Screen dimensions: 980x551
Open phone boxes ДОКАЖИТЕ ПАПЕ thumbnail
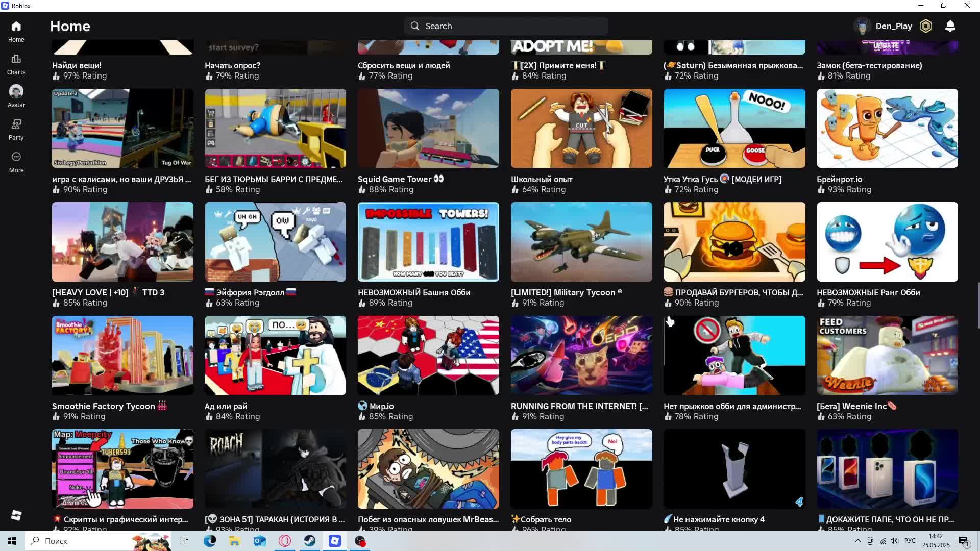pyautogui.click(x=887, y=468)
